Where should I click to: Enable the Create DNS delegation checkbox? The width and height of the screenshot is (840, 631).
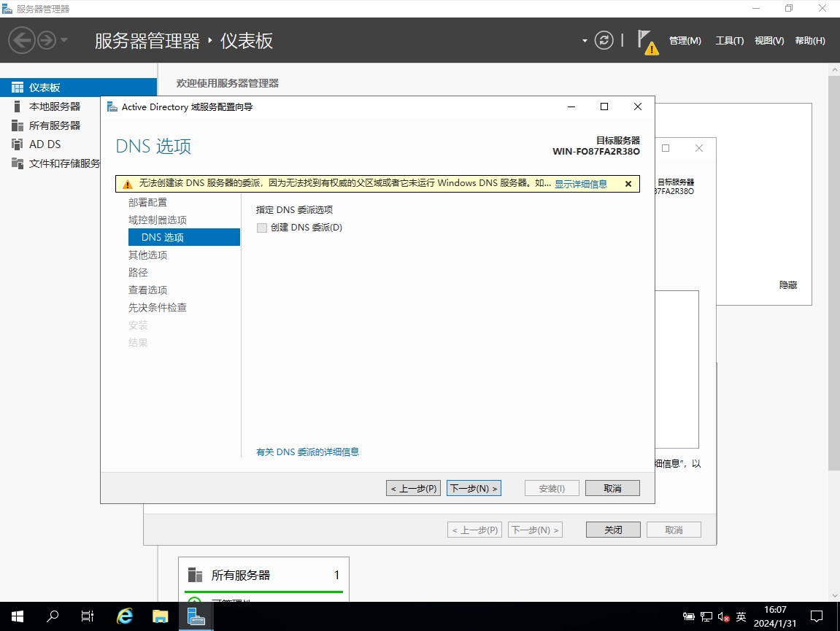(x=262, y=228)
